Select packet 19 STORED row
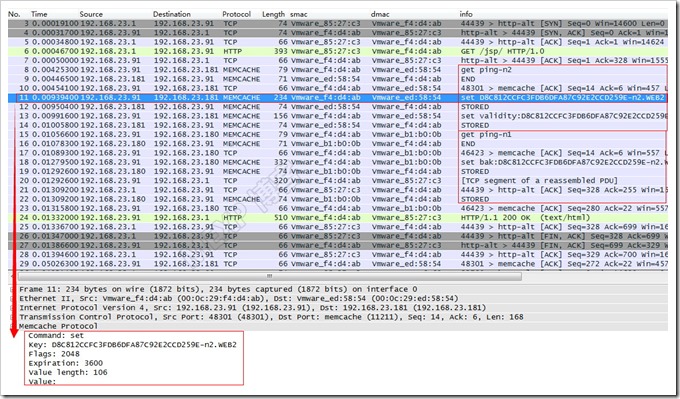Viewport: 680px width, 399px height. click(338, 172)
